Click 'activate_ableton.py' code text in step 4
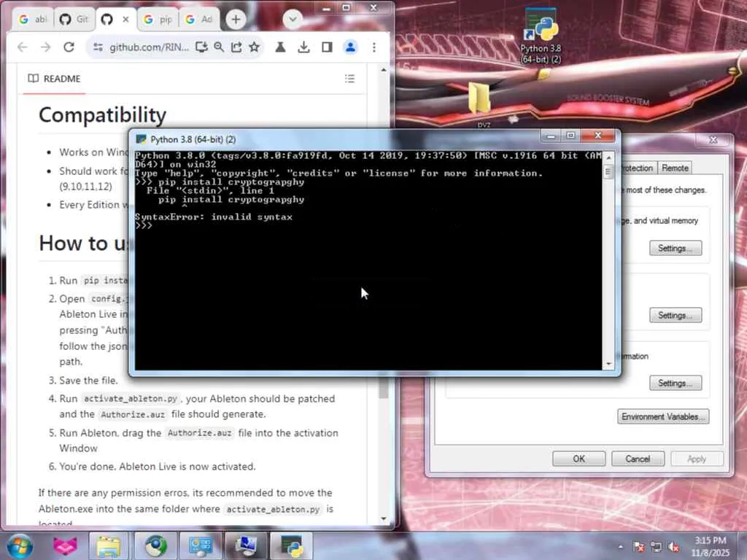This screenshot has height=560, width=747. pos(131,399)
